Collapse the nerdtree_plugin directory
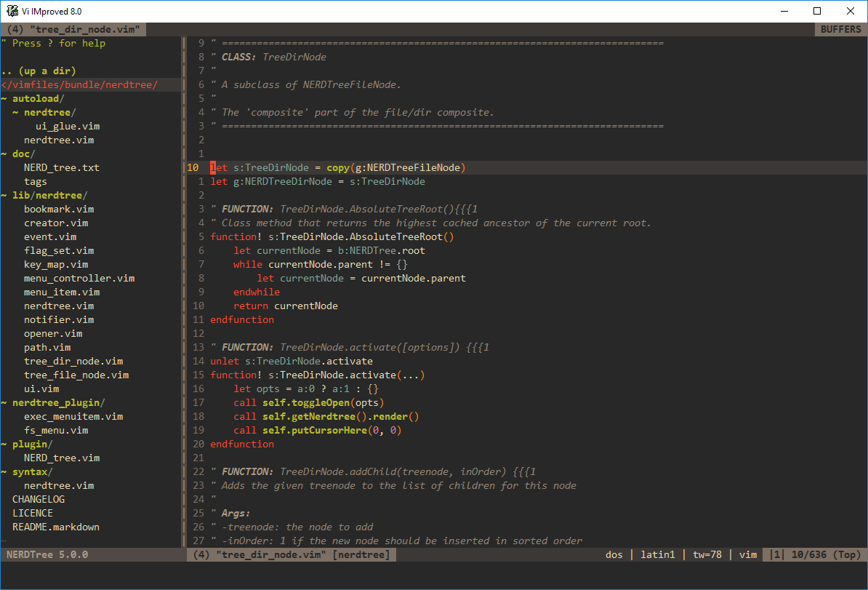The image size is (868, 590). click(49, 402)
